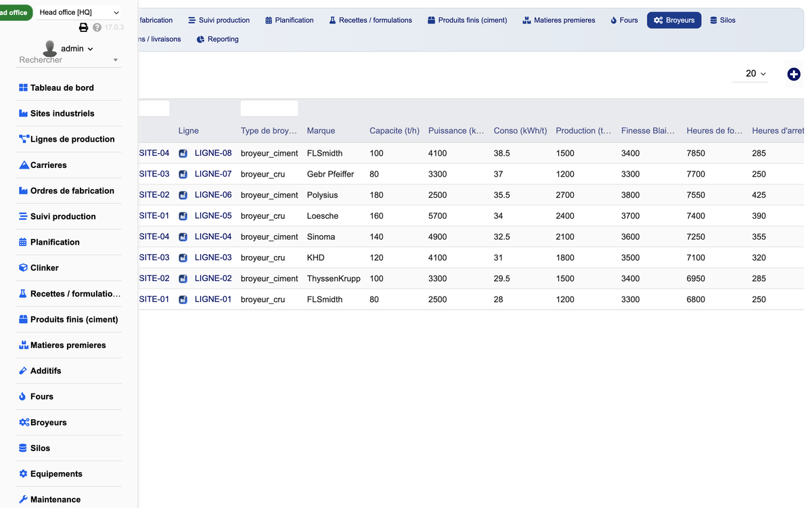Open the LIGNE-02 link
Image resolution: width=812 pixels, height=508 pixels.
pyautogui.click(x=213, y=278)
